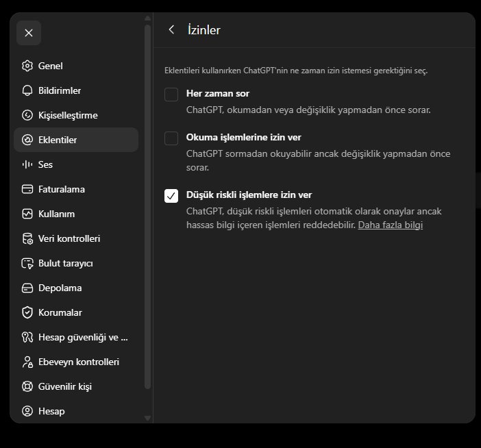Screen dimensions: 481x448
Task: Click the sidebar scroll-up arrow
Action: point(147,18)
